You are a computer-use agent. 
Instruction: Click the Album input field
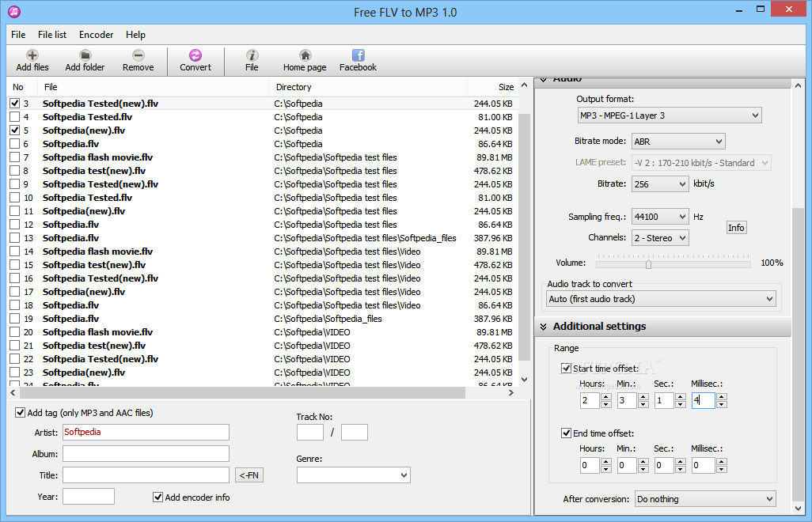(146, 454)
